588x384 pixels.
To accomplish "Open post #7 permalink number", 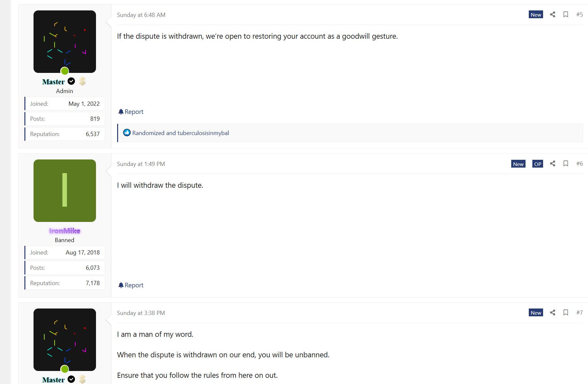I will [580, 313].
